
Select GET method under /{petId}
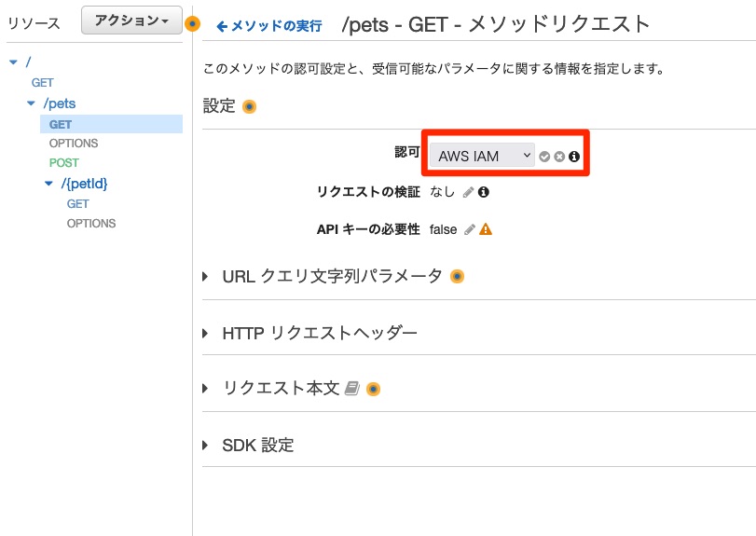(78, 204)
